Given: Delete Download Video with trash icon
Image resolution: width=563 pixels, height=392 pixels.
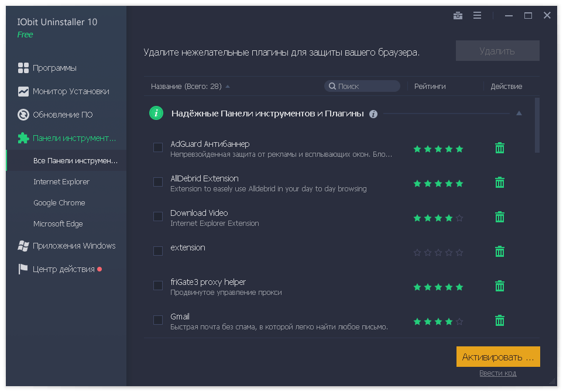Looking at the screenshot, I should point(500,217).
